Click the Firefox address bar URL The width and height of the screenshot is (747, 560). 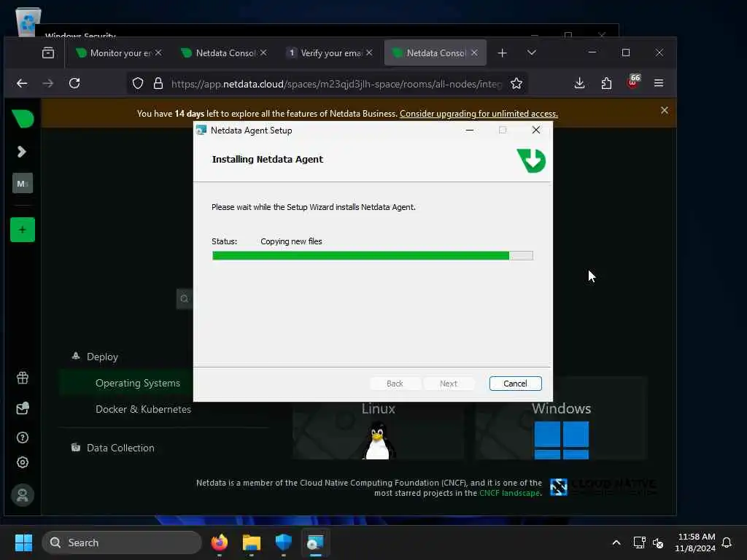pos(336,84)
